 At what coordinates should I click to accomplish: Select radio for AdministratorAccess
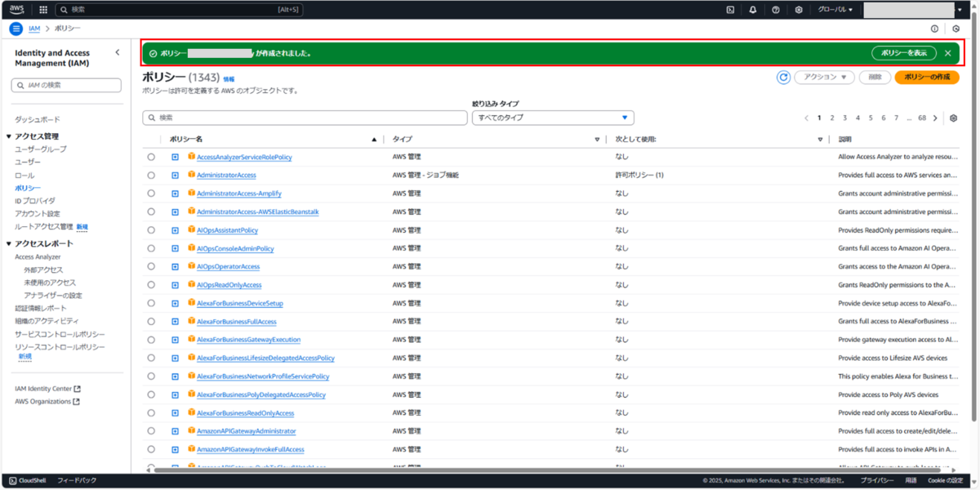point(151,175)
